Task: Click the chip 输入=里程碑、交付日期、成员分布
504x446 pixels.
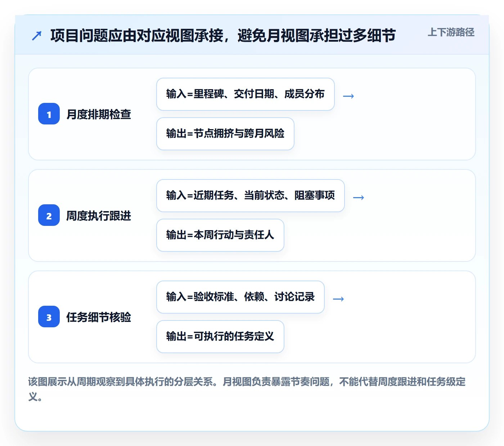Action: [246, 94]
